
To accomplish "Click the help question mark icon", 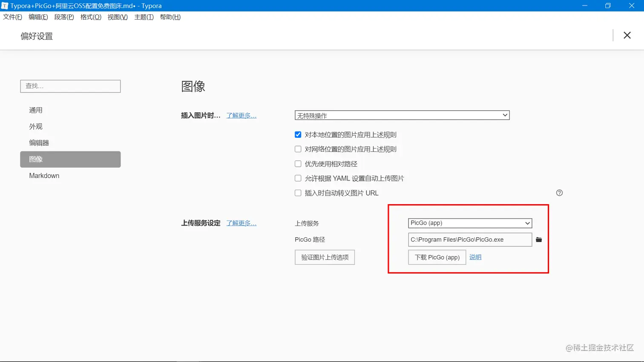I will 559,193.
